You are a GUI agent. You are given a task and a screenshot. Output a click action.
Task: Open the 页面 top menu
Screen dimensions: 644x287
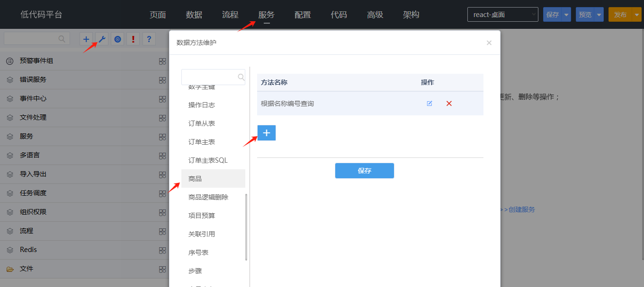[x=158, y=15]
